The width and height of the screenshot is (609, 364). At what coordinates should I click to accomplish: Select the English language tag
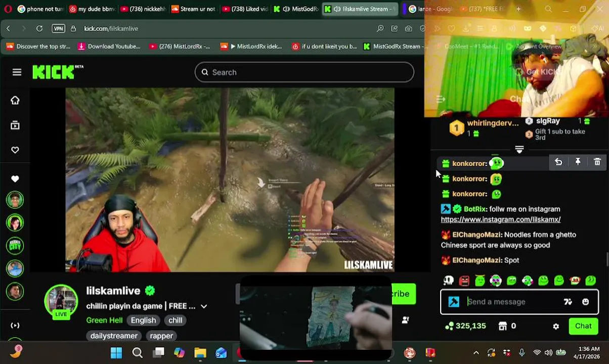tap(144, 320)
